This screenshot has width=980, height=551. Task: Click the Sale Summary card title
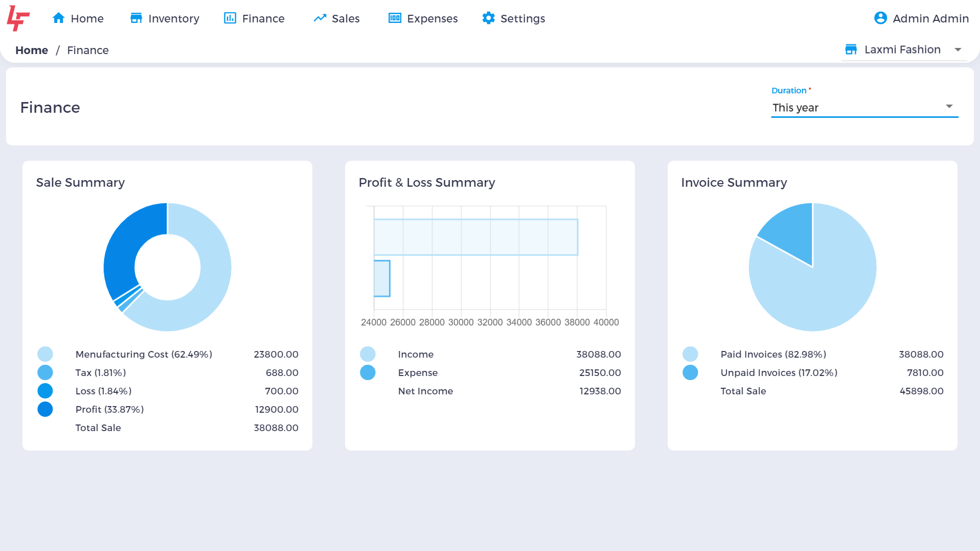(x=81, y=183)
